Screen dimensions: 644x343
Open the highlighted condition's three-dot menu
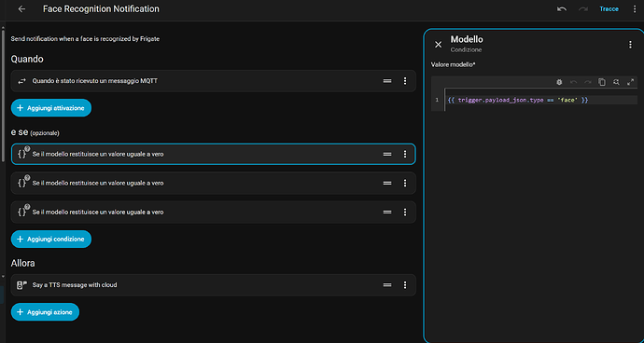405,154
